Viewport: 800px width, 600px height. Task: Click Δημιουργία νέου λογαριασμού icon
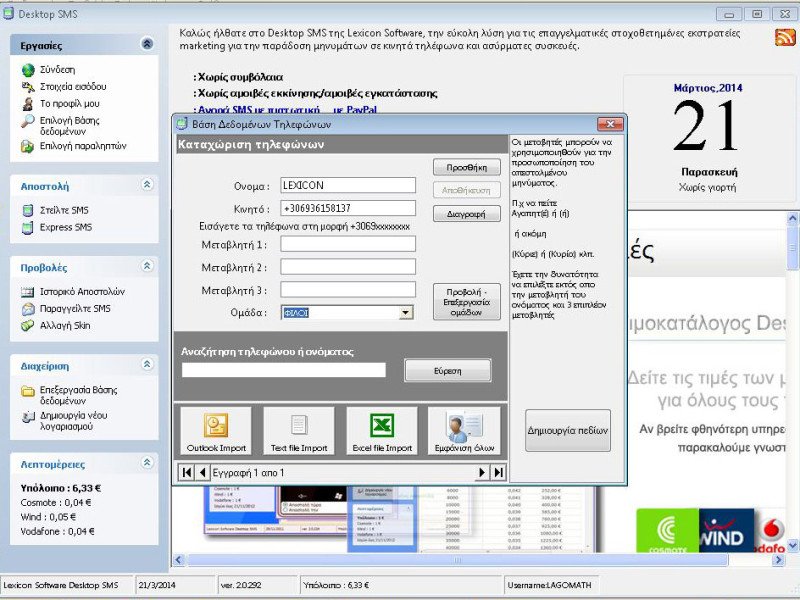coord(28,417)
